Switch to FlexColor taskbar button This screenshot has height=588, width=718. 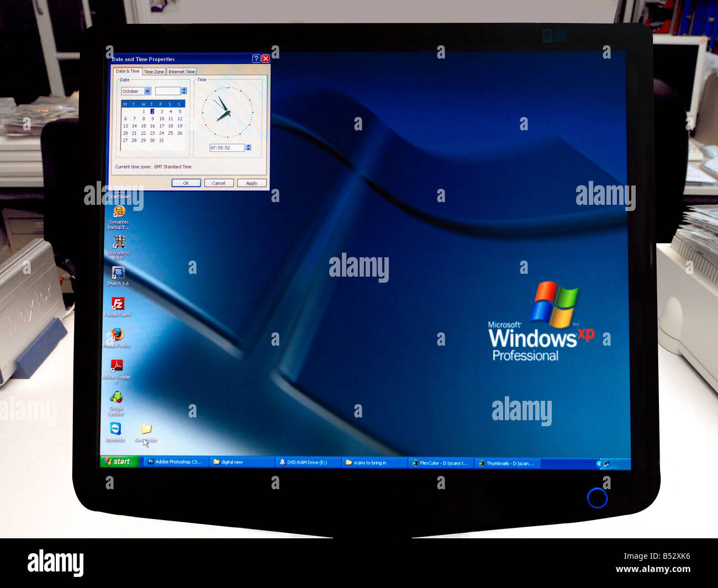(x=441, y=463)
